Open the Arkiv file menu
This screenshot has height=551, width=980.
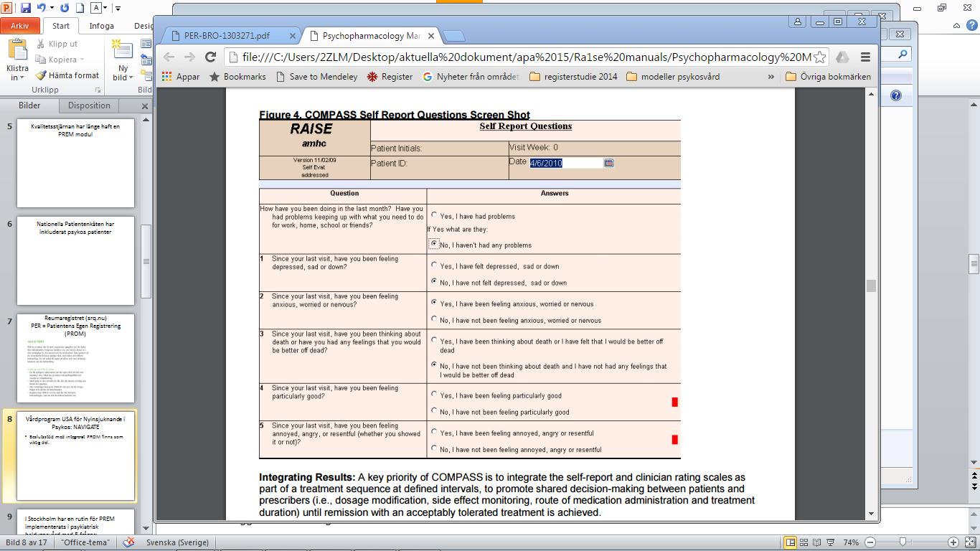(x=20, y=26)
